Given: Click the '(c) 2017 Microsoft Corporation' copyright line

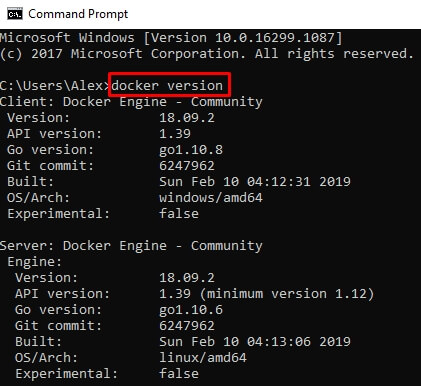Looking at the screenshot, I should click(x=122, y=54).
